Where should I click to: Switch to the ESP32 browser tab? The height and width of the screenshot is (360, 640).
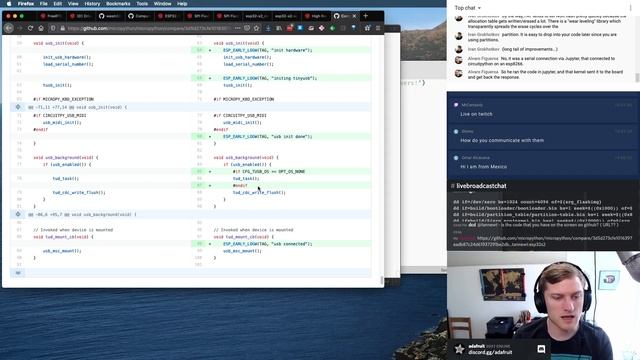pyautogui.click(x=168, y=16)
